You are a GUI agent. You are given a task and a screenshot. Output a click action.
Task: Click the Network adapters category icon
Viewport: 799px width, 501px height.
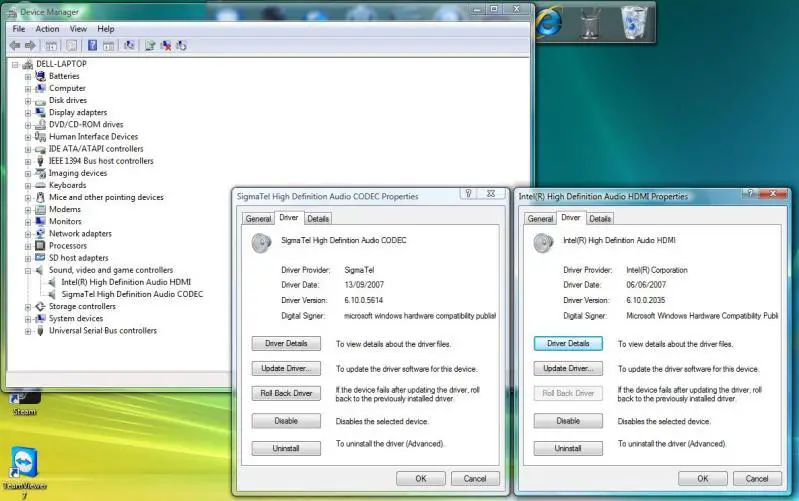40,233
